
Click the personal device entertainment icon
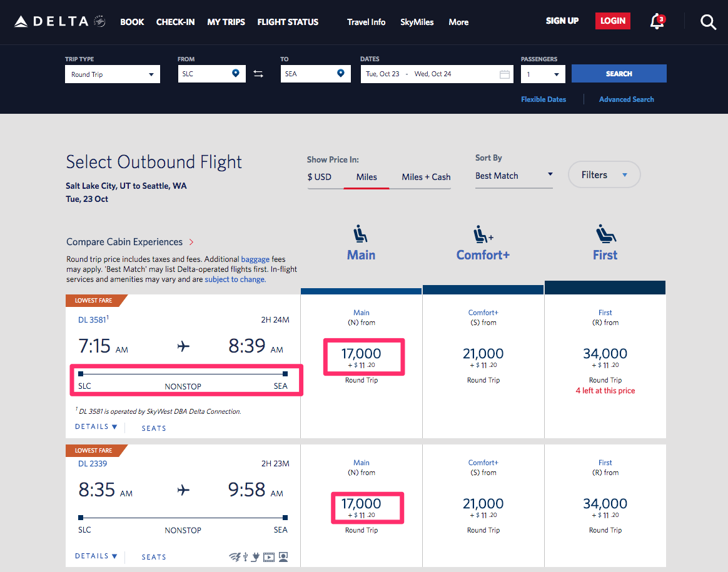coord(283,556)
